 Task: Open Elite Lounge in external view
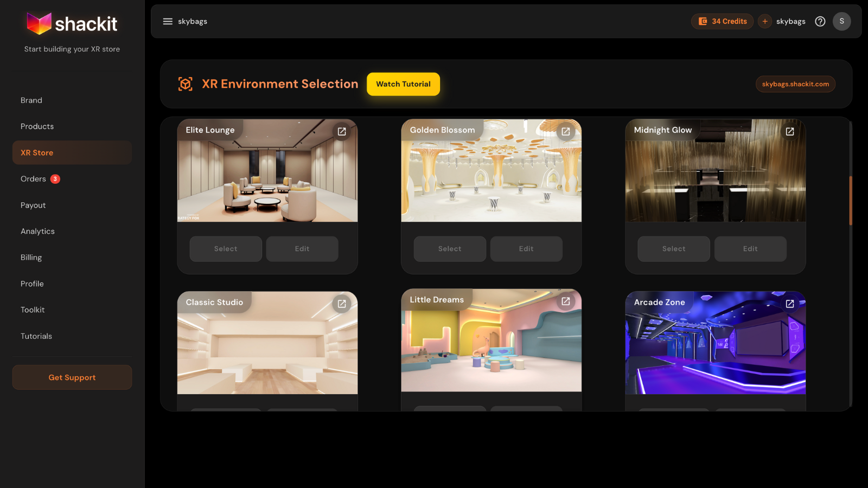[x=341, y=131]
